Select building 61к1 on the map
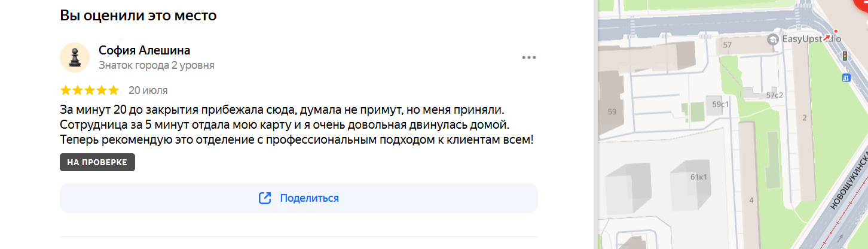Screen dimensions: 868x249 (699, 177)
